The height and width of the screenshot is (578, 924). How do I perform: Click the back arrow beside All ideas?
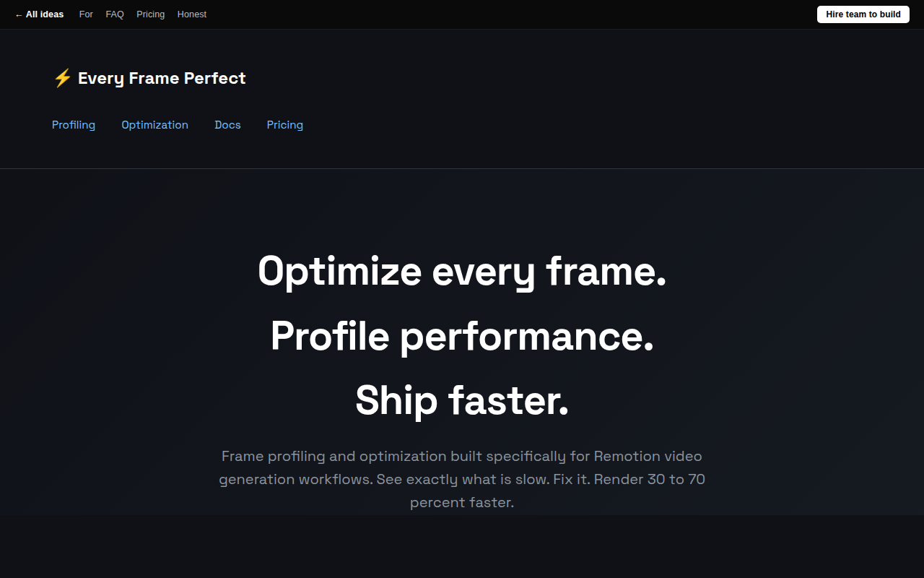19,14
